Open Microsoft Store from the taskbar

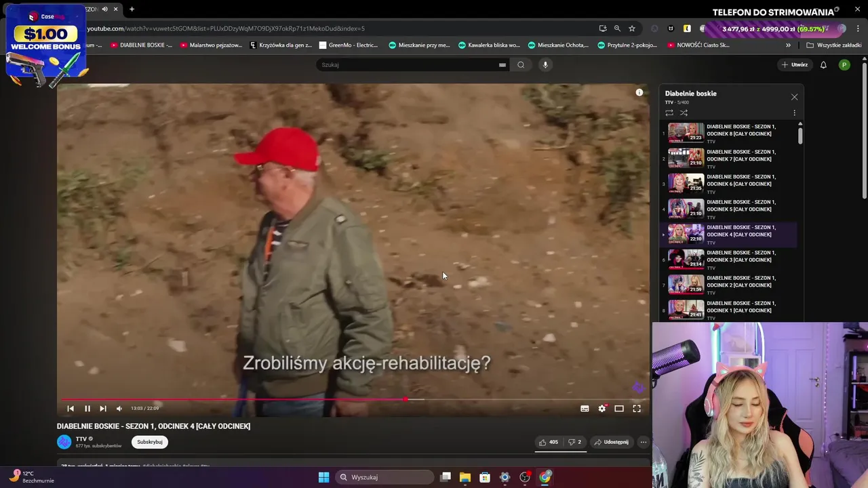click(485, 477)
